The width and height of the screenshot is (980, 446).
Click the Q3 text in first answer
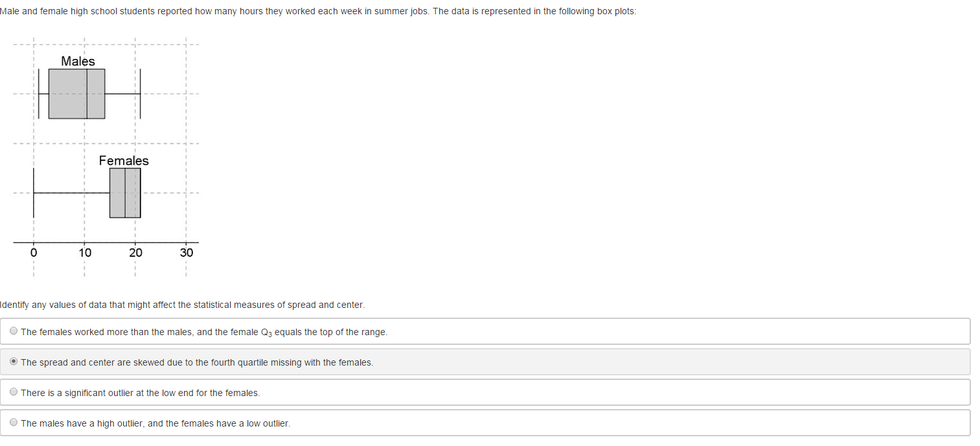pyautogui.click(x=266, y=333)
